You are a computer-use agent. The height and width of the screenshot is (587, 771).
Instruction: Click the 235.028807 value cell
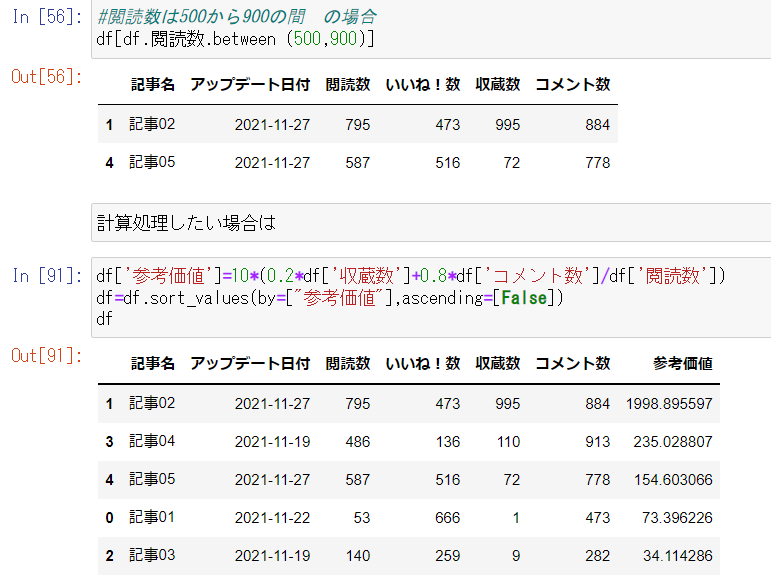pos(673,441)
